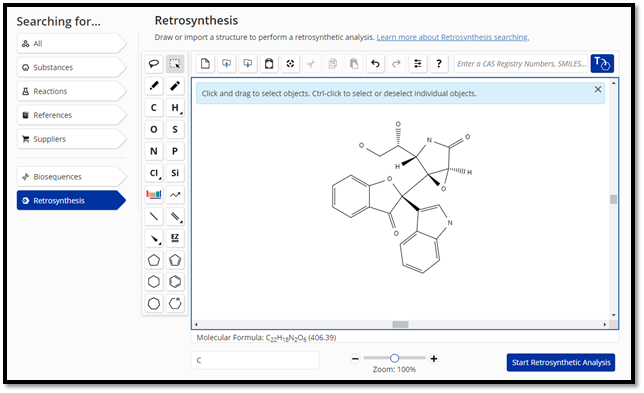Click the copy icon in editor toolbar
Image resolution: width=644 pixels, height=393 pixels.
[x=333, y=64]
